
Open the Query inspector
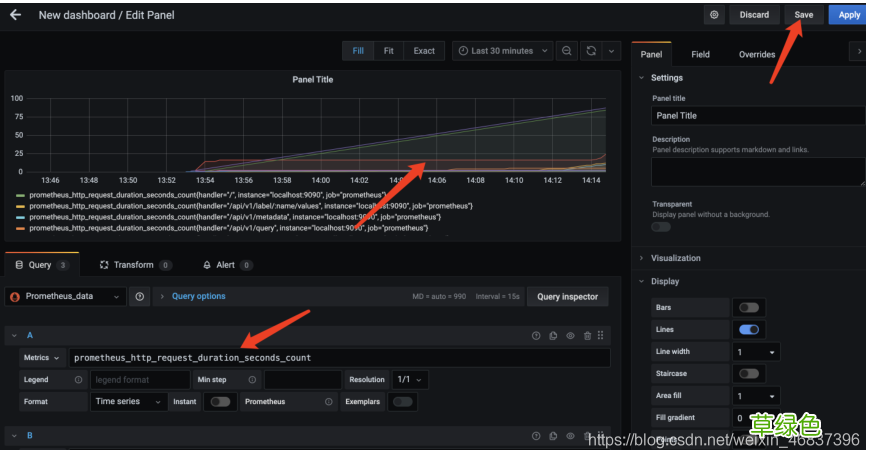(568, 297)
